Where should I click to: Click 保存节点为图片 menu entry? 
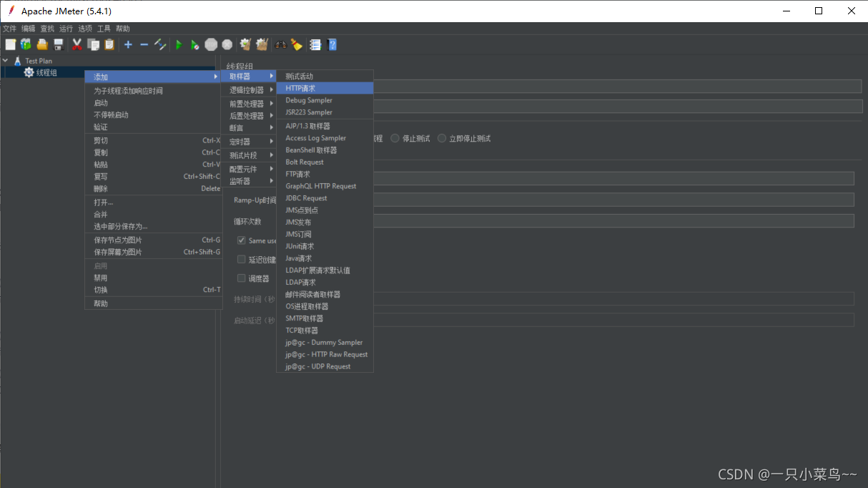154,240
